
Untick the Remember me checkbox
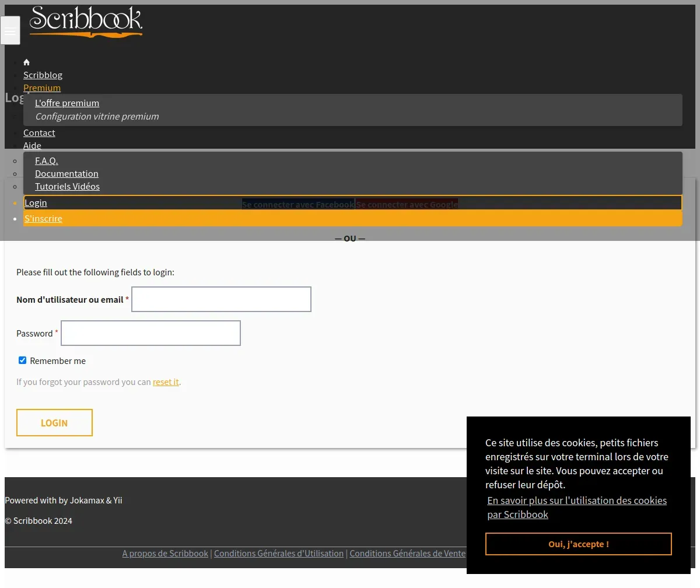[23, 360]
